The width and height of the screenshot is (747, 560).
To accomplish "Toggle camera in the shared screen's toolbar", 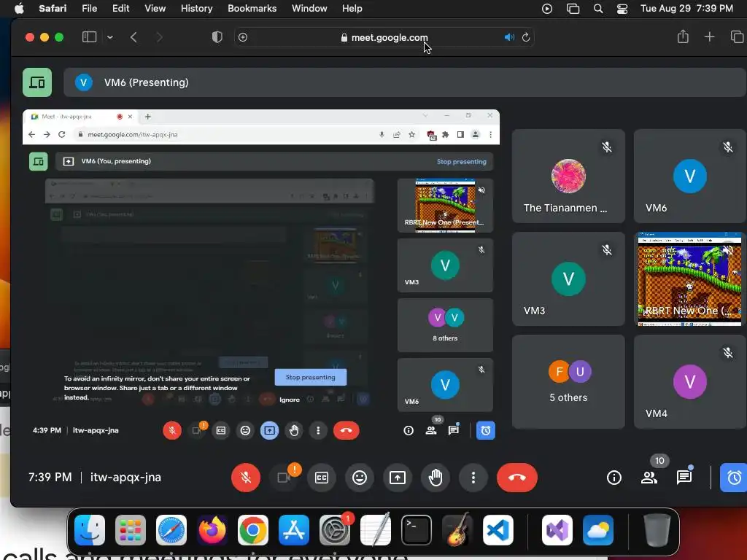I will coord(197,430).
